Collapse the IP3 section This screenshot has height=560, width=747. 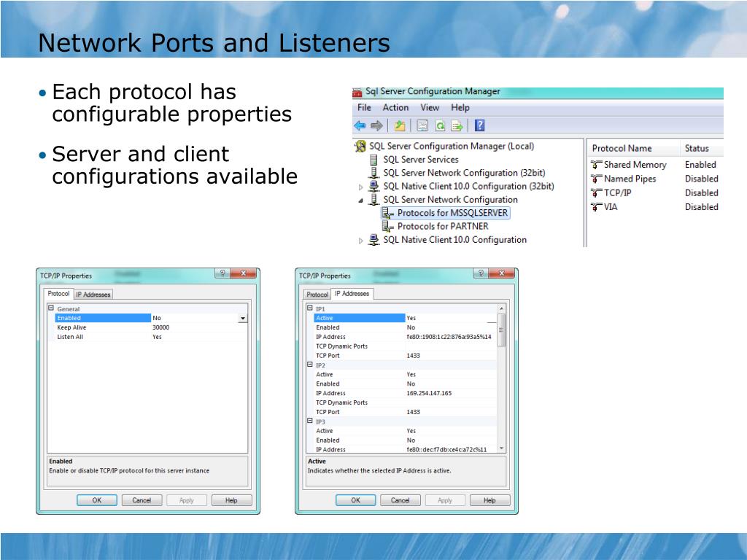pyautogui.click(x=309, y=421)
